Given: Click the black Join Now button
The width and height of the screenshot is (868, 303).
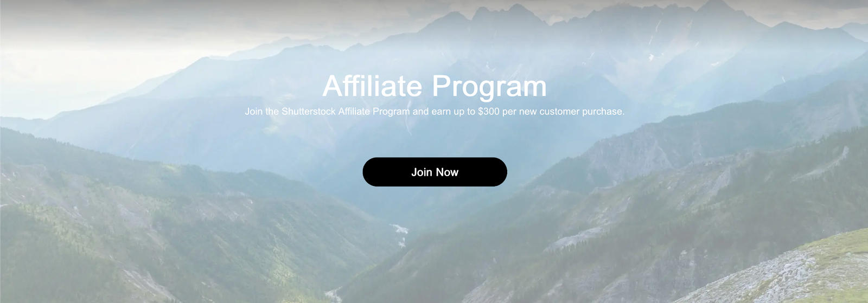Looking at the screenshot, I should click(x=435, y=172).
